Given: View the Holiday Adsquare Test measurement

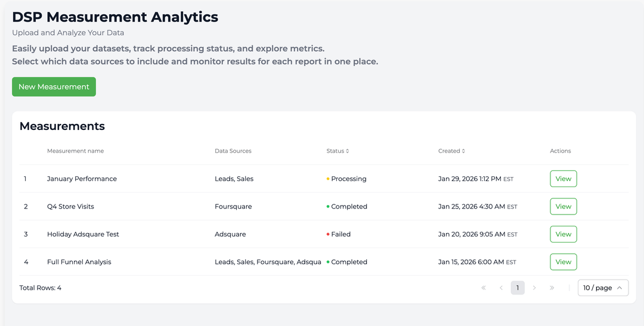Looking at the screenshot, I should 563,234.
